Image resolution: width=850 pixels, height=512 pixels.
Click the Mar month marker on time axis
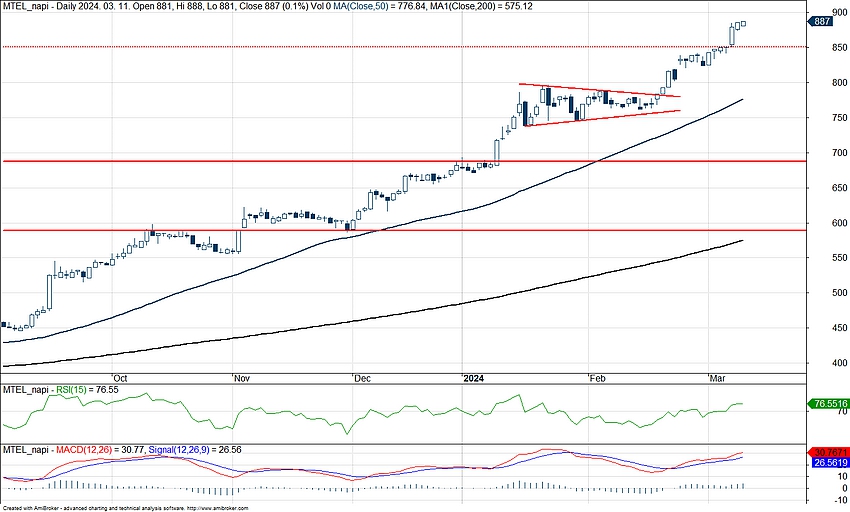pyautogui.click(x=719, y=379)
